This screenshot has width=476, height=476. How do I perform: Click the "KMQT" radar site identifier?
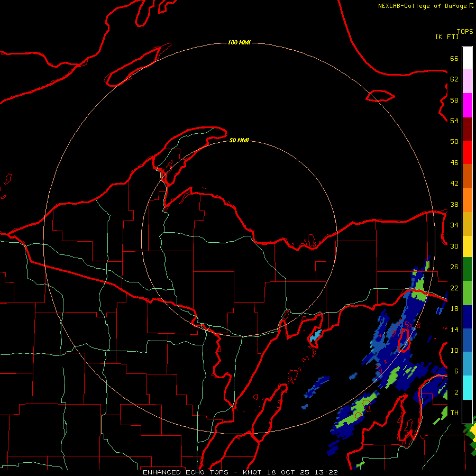point(253,472)
